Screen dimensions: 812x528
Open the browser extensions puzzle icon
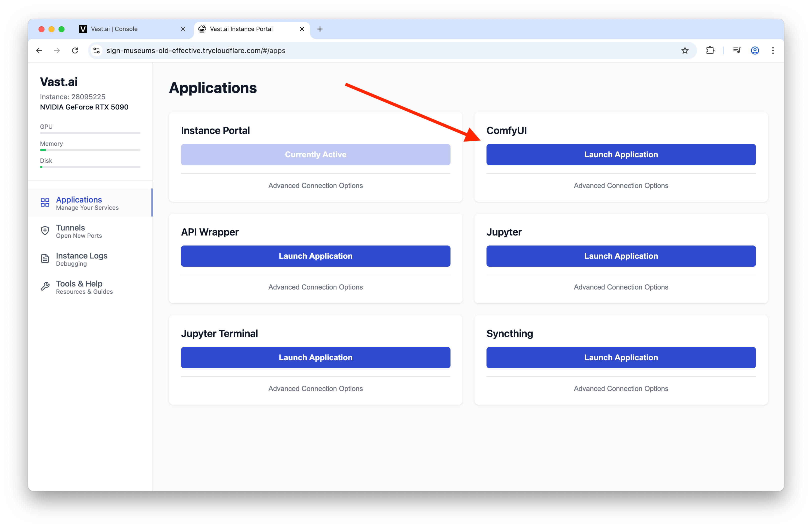(710, 50)
